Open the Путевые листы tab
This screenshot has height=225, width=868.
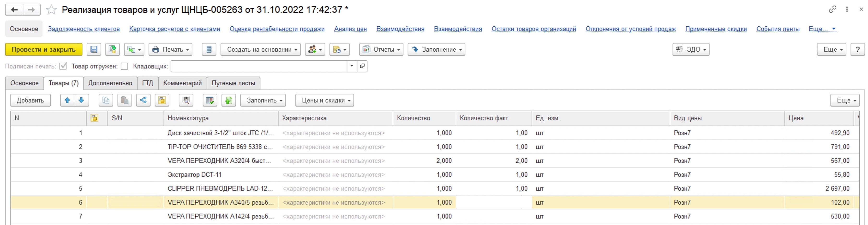click(x=233, y=83)
